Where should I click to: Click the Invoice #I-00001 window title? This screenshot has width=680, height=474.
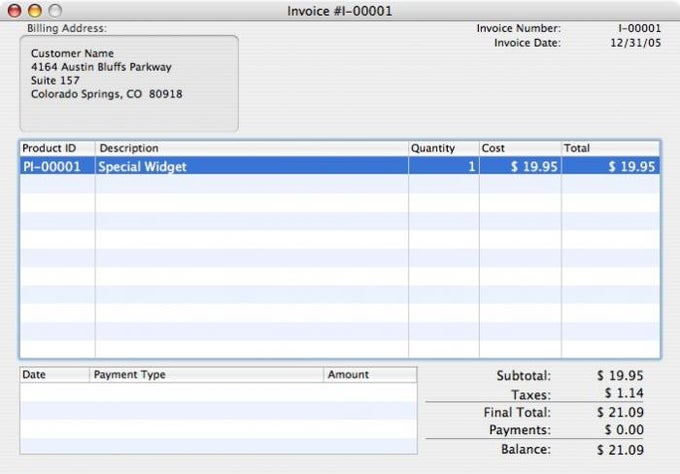340,11
